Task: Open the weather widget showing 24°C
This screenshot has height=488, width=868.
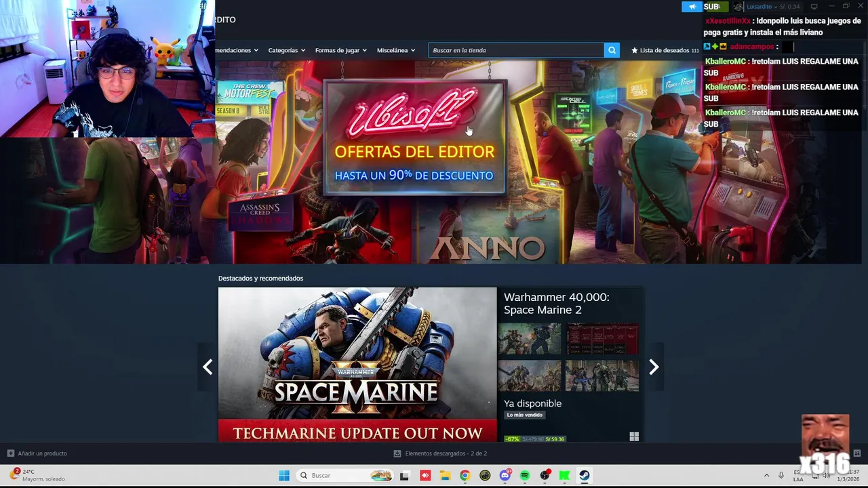Action: coord(37,475)
